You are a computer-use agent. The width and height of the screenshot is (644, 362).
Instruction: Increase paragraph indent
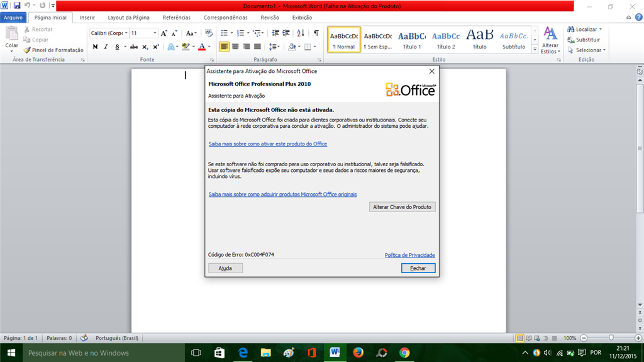click(x=286, y=33)
